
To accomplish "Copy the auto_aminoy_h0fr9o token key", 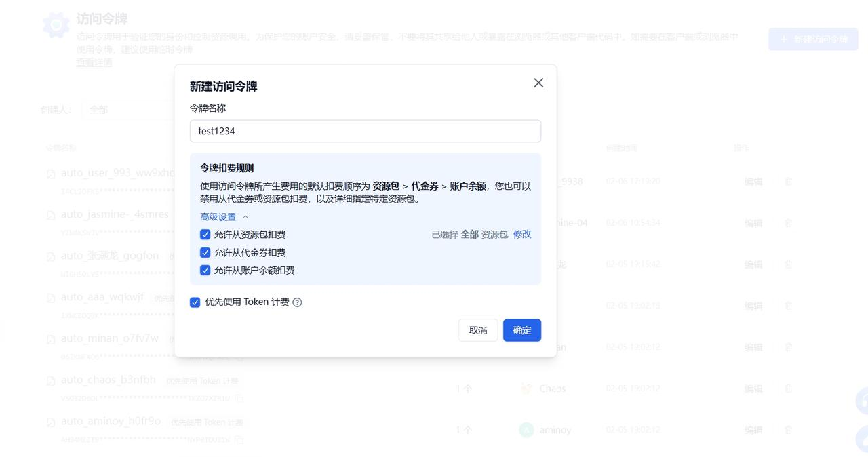I will pos(239,440).
